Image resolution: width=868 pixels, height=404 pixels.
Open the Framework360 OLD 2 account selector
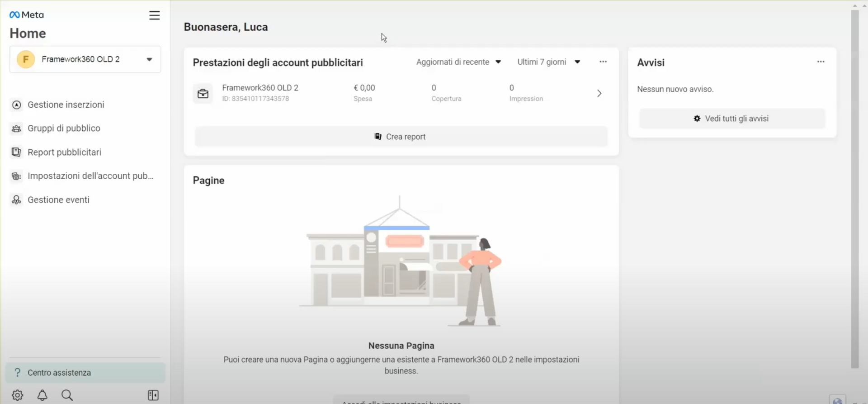tap(85, 59)
